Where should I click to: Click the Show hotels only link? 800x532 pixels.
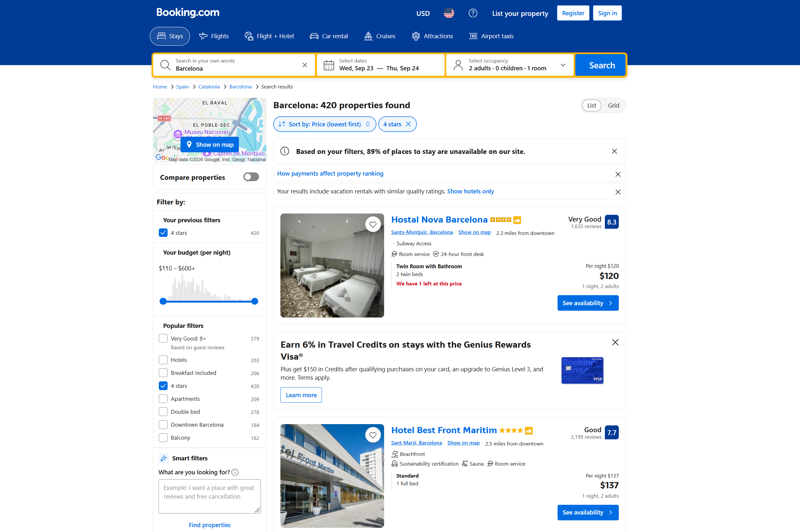point(470,191)
